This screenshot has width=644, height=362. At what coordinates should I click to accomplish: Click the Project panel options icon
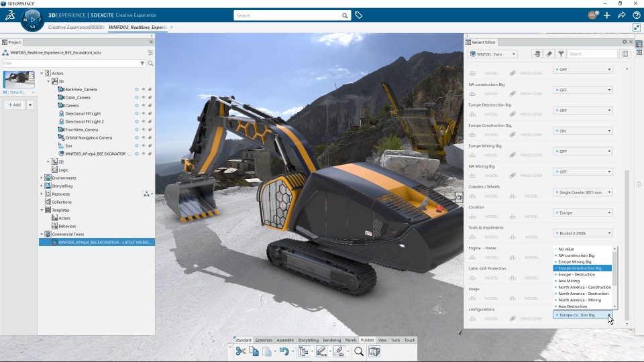(150, 52)
